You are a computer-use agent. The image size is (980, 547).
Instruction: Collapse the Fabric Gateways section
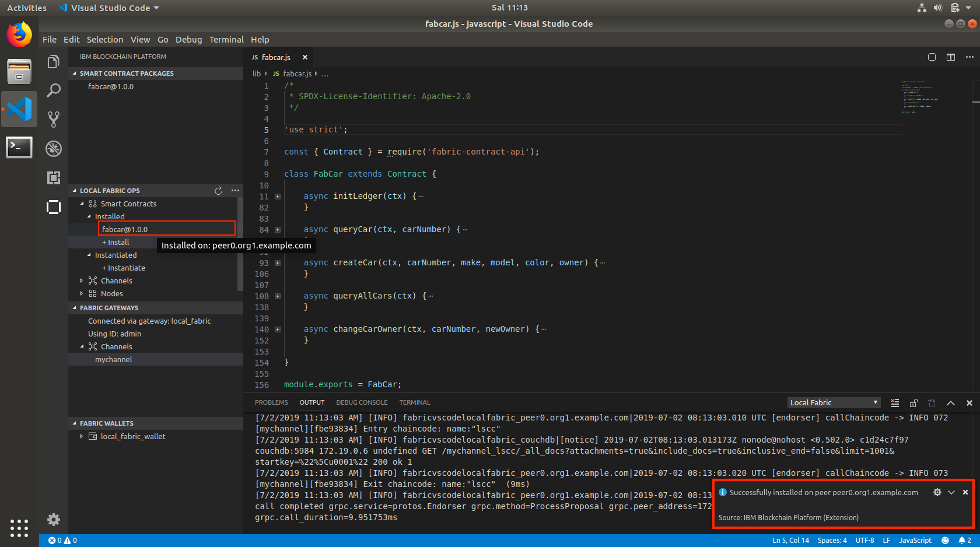click(155, 308)
